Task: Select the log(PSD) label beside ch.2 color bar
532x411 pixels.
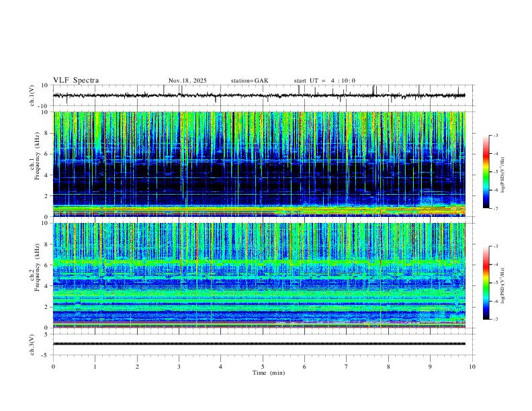Action: (x=502, y=286)
